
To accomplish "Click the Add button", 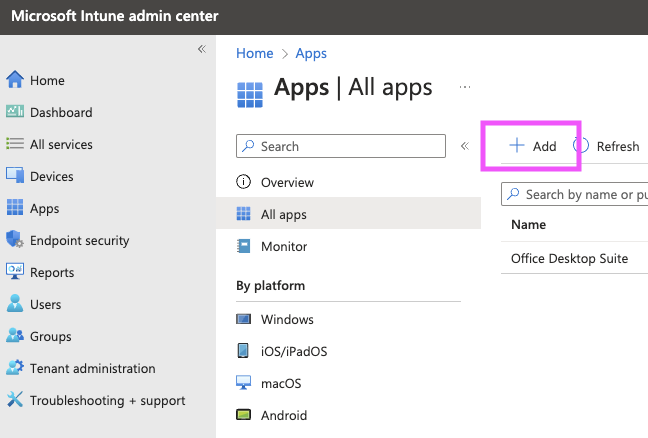I will pos(533,146).
